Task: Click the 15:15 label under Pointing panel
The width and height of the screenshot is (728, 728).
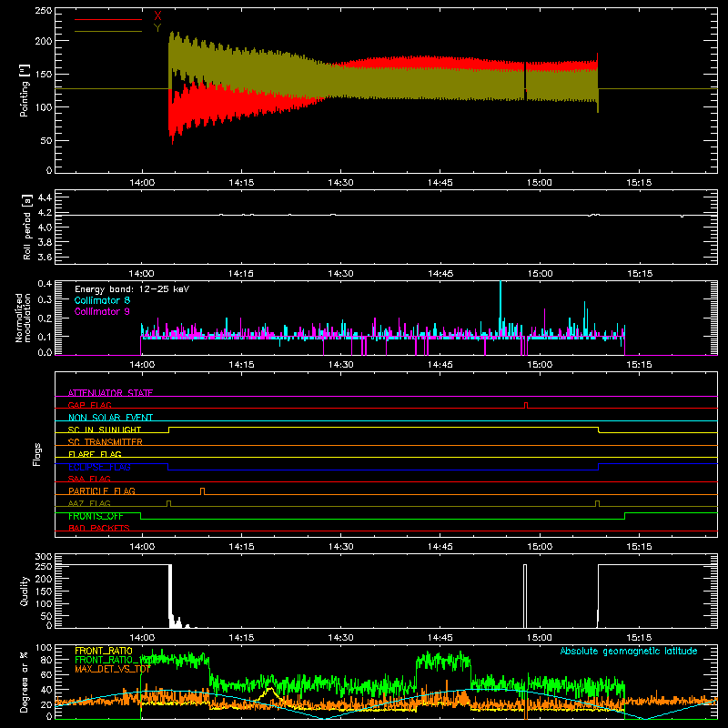Action: 639,183
